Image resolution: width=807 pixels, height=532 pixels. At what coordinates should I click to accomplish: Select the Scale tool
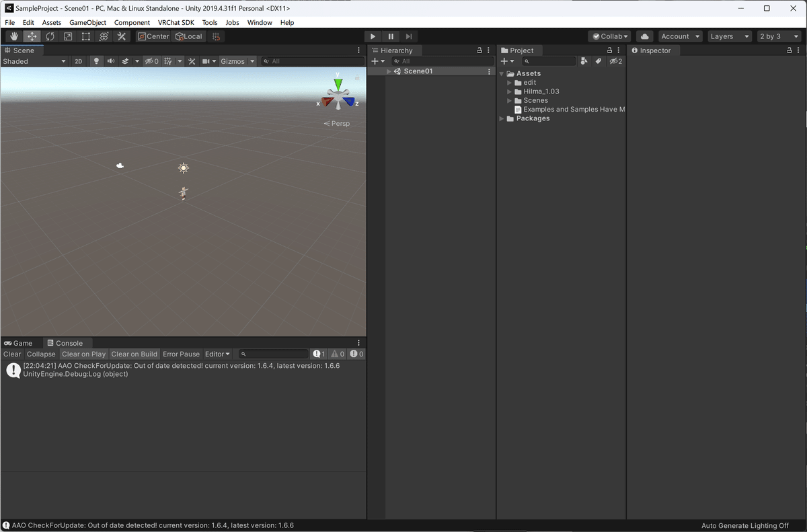click(68, 36)
